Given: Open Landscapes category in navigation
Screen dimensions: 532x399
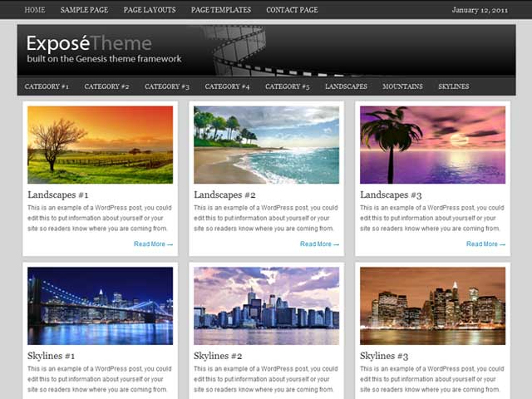Looking at the screenshot, I should point(346,86).
